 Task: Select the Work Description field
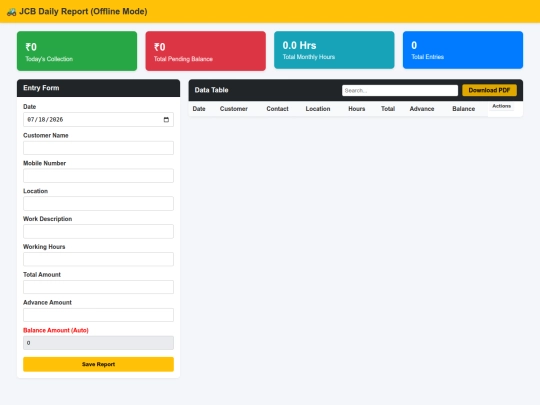tap(98, 231)
